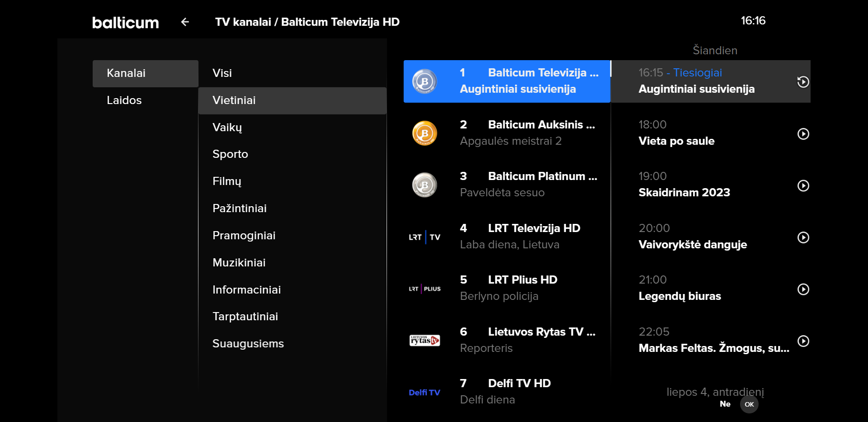Click the balticum logo
The width and height of the screenshot is (868, 422).
click(126, 23)
